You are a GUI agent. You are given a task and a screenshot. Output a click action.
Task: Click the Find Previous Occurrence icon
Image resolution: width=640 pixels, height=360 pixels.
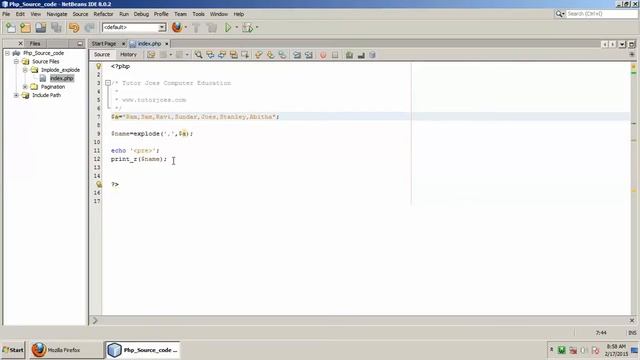click(210, 55)
